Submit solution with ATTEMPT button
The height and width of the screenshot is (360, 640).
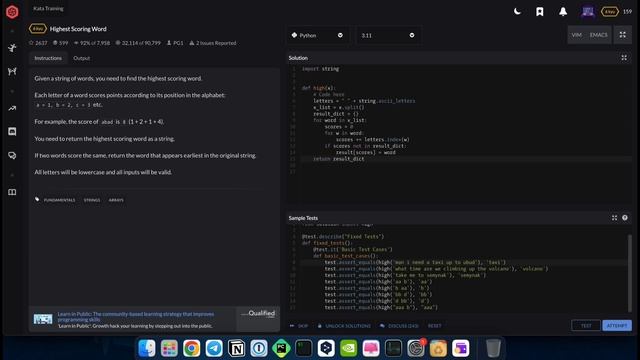(x=617, y=325)
